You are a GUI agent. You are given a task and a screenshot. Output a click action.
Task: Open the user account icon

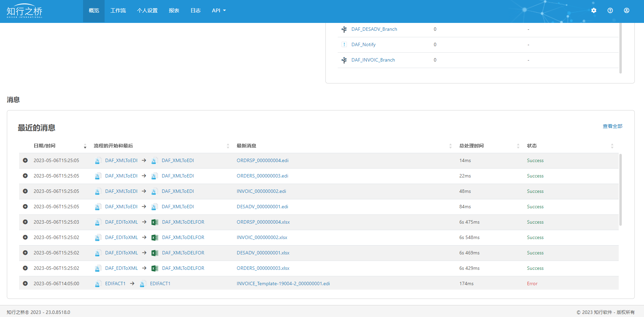pos(627,11)
